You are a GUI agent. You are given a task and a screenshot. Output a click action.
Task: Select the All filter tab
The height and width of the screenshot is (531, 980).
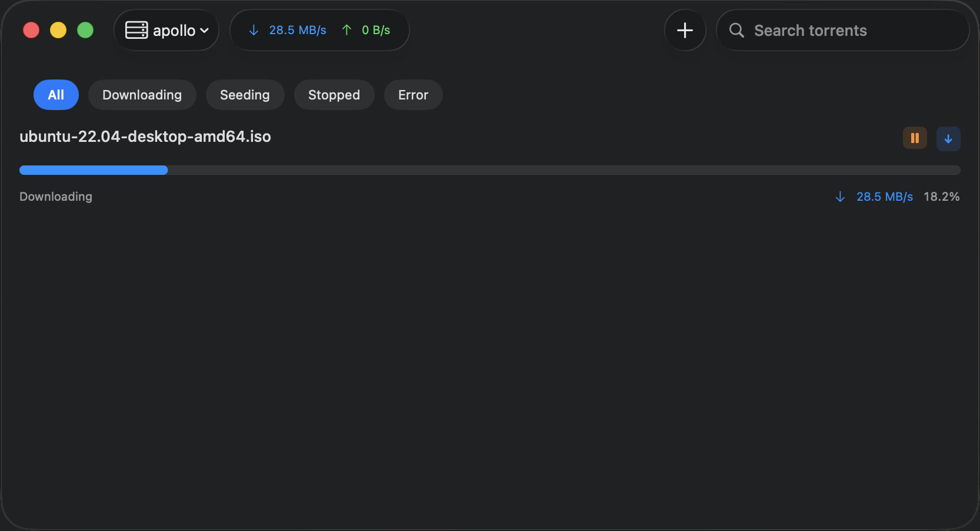56,95
